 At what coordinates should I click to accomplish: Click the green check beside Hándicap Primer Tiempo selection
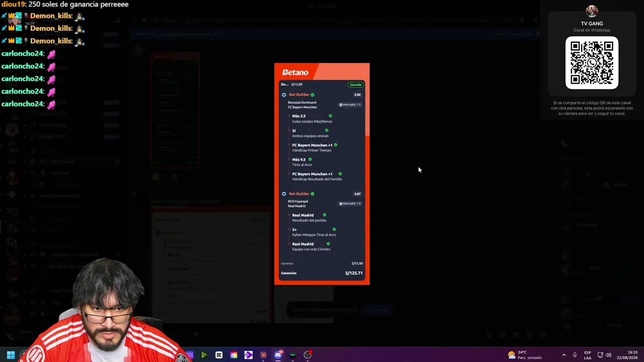(x=336, y=145)
